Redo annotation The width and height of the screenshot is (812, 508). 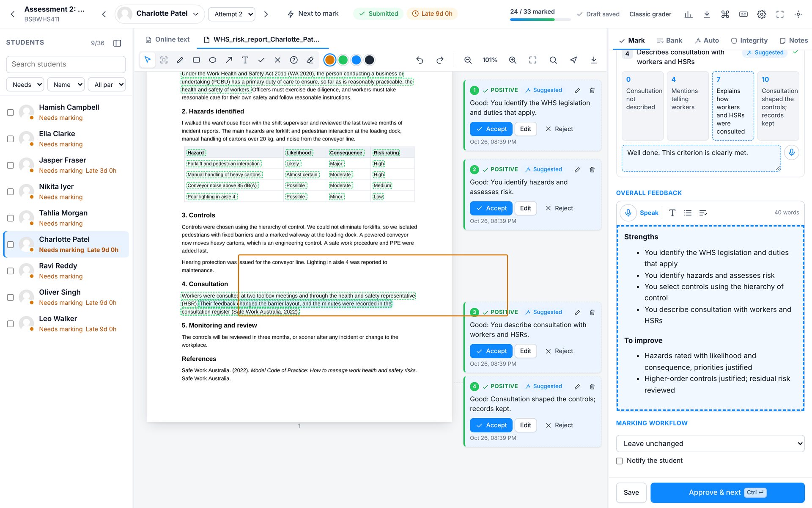tap(440, 60)
